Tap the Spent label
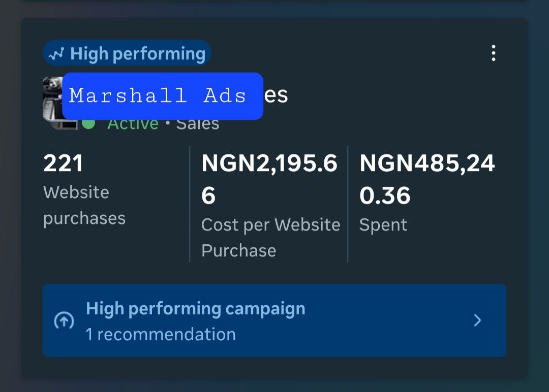 click(383, 225)
